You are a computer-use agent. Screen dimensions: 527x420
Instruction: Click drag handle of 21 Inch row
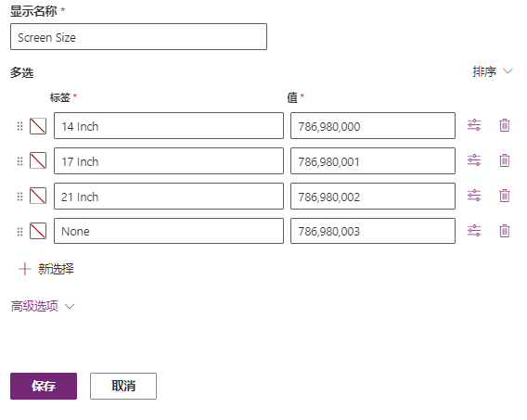pos(19,197)
